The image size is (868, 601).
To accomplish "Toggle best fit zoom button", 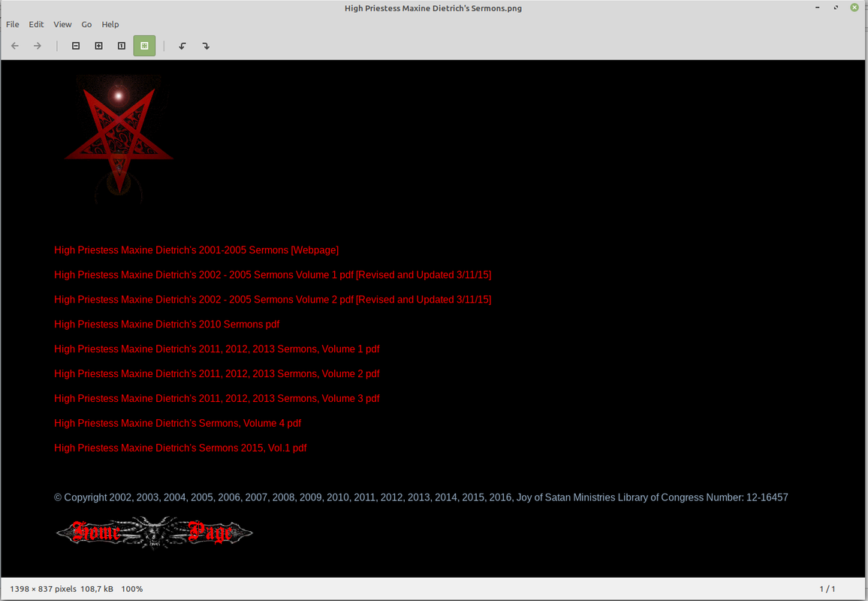I will pyautogui.click(x=144, y=46).
